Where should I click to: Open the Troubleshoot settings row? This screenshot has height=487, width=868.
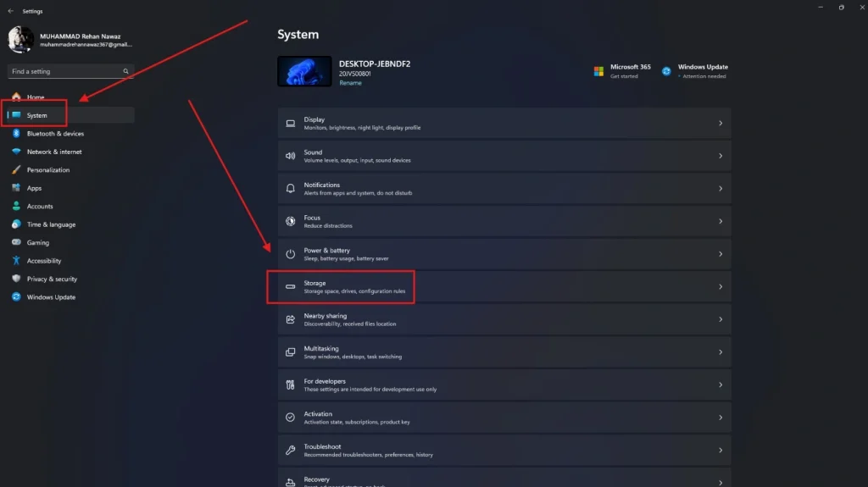pos(504,450)
